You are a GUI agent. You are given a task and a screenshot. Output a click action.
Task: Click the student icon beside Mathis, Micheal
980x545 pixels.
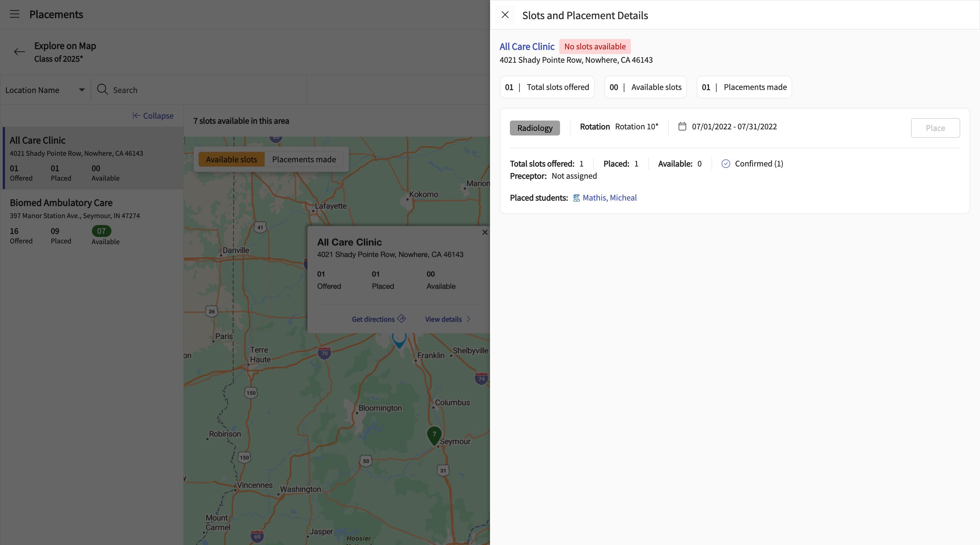[x=576, y=198]
